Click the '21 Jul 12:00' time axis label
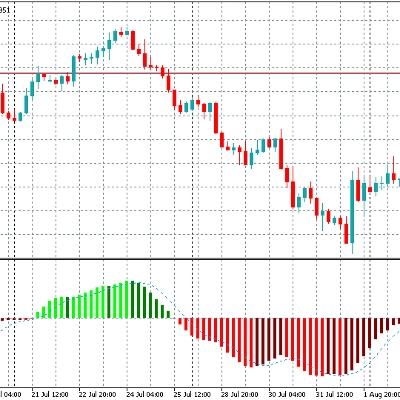400x400 pixels. (x=50, y=395)
